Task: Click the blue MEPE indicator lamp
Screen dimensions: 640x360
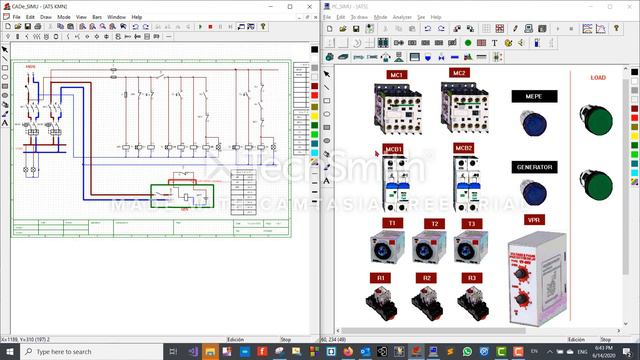Action: tap(533, 122)
